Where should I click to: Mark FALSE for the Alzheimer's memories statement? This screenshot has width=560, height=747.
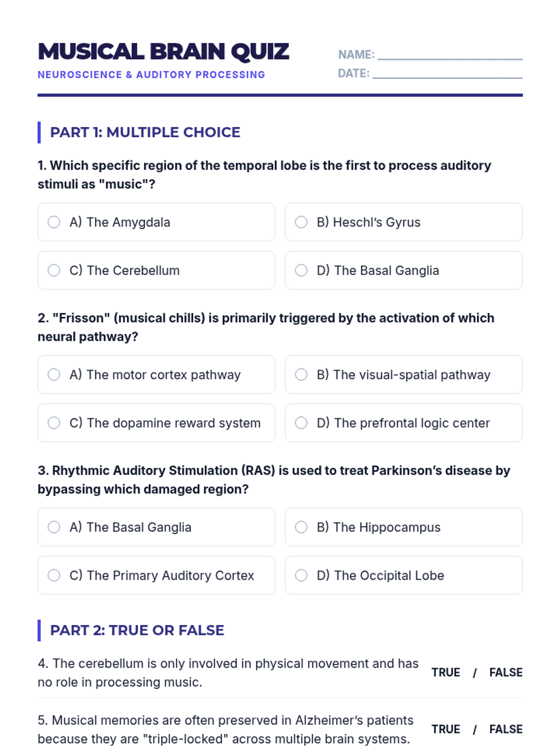[506, 729]
